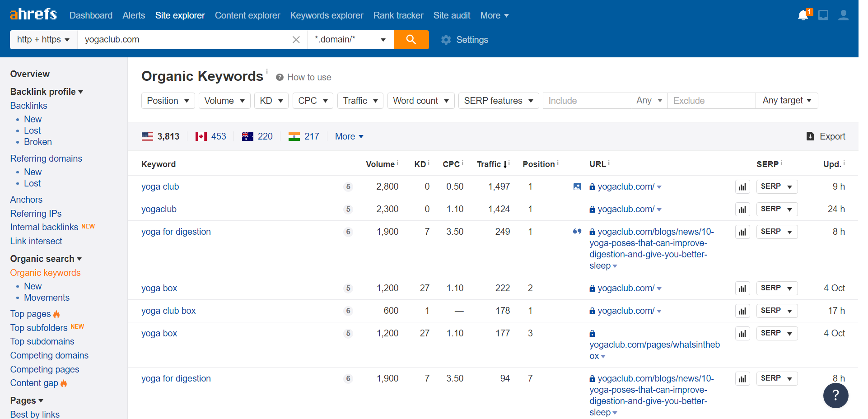Go to Referring domains in sidebar
This screenshot has width=868, height=419.
coord(46,158)
